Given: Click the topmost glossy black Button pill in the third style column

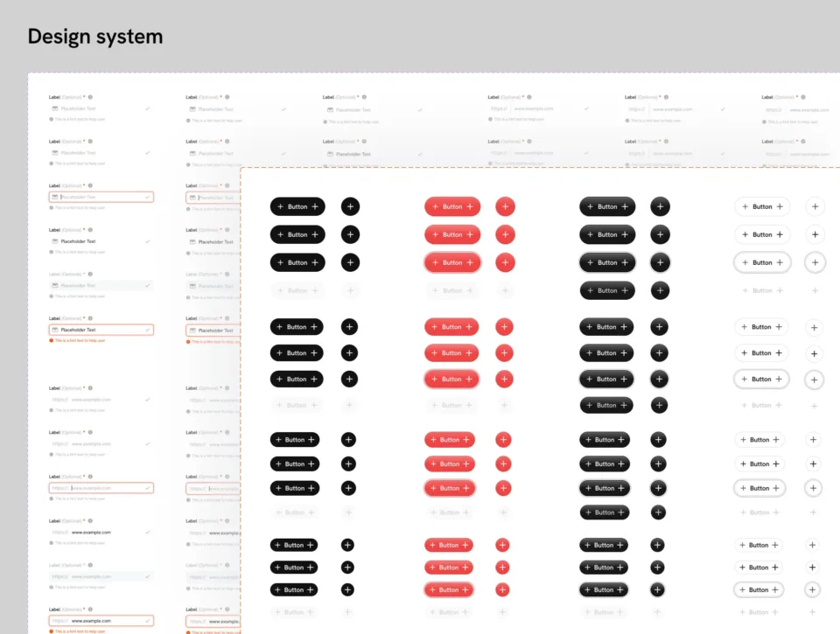Looking at the screenshot, I should point(607,206).
